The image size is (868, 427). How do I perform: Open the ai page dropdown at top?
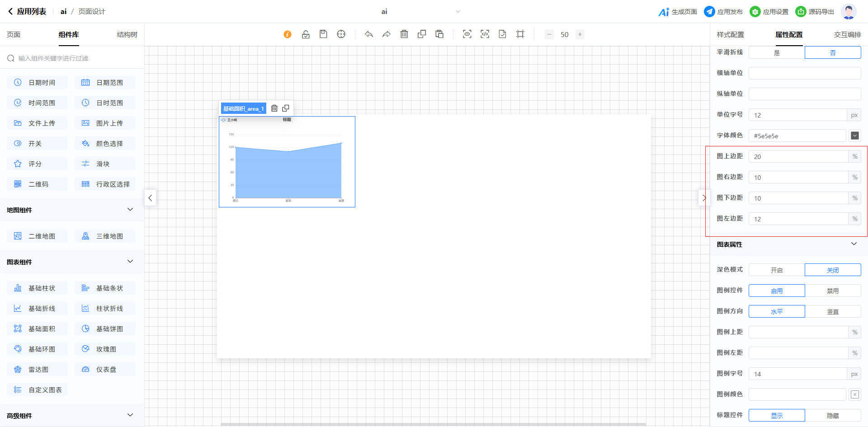point(458,12)
